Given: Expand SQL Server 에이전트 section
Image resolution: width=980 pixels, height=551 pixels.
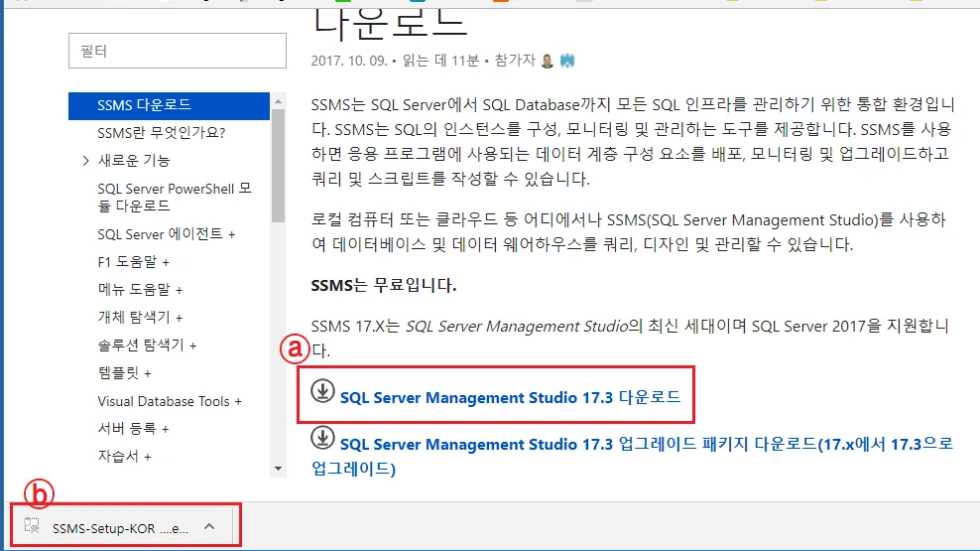Looking at the screenshot, I should 167,234.
